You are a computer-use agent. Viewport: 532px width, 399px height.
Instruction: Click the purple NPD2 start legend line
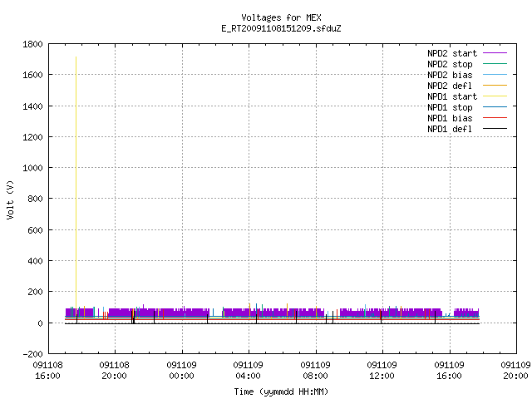(495, 53)
